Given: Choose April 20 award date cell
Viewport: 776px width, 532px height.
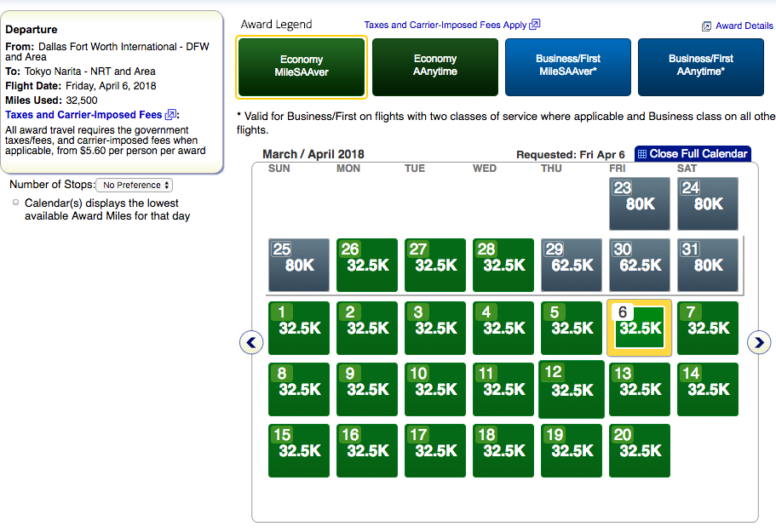Looking at the screenshot, I should click(x=640, y=450).
